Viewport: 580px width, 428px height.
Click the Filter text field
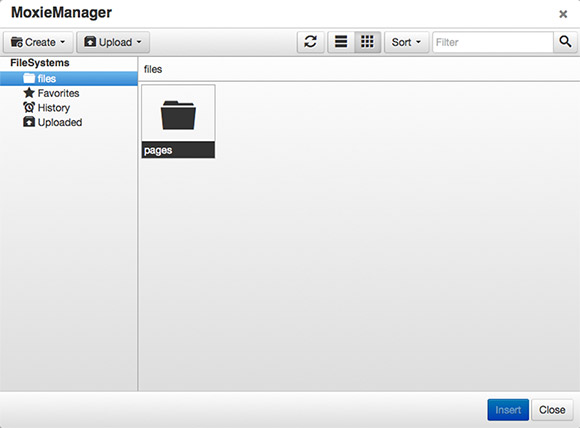(493, 42)
